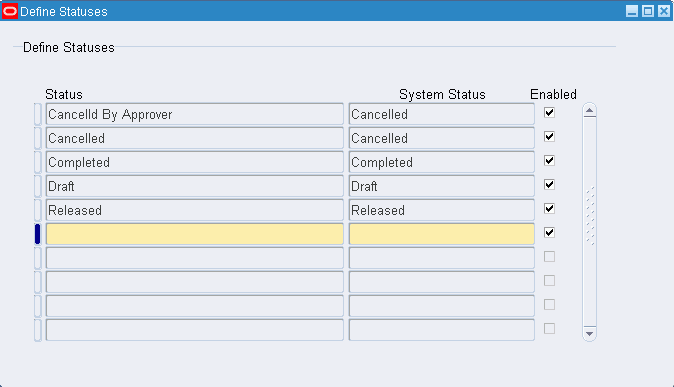674x387 pixels.
Task: Click the scrollbar up arrow
Action: 589,111
